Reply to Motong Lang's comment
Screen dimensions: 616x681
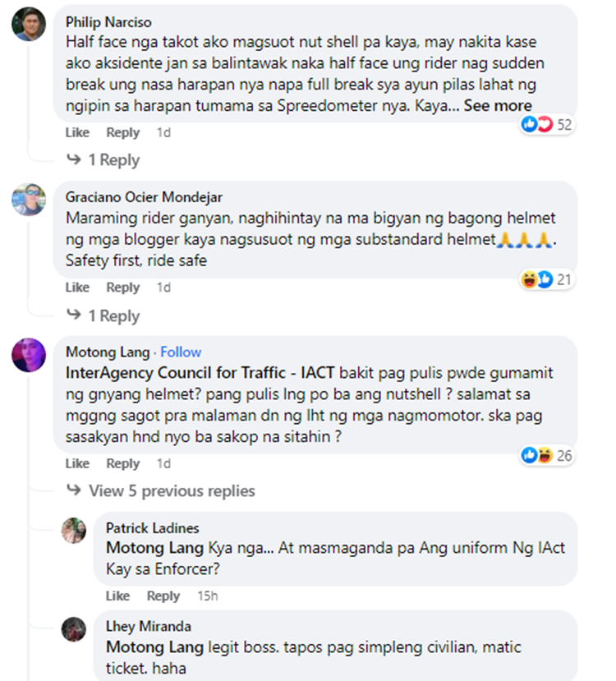coord(123,463)
